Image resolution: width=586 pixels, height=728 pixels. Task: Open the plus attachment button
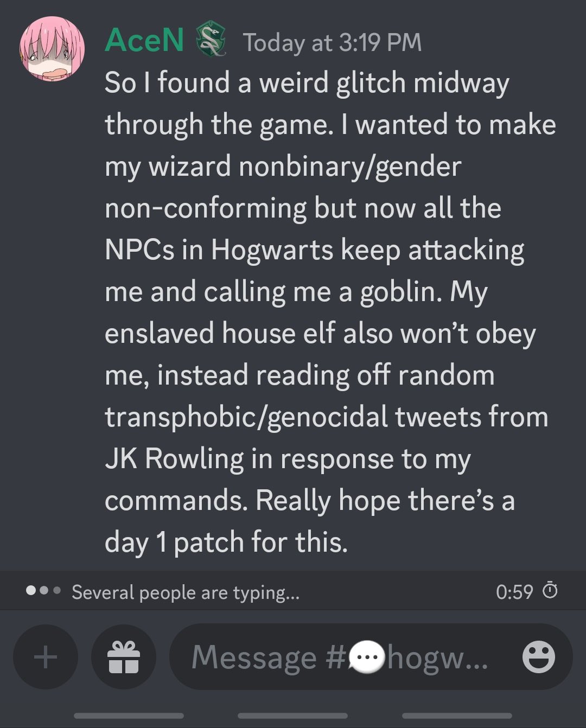pos(46,657)
